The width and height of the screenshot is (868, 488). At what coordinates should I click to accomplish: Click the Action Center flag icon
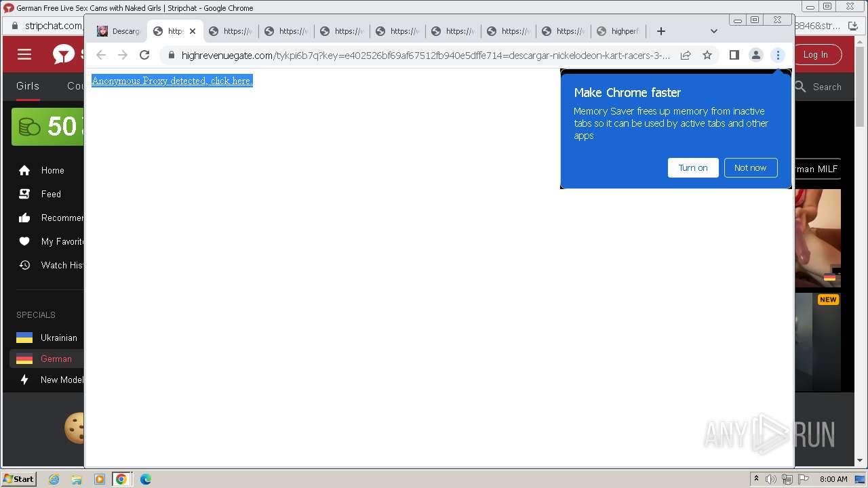tap(804, 479)
